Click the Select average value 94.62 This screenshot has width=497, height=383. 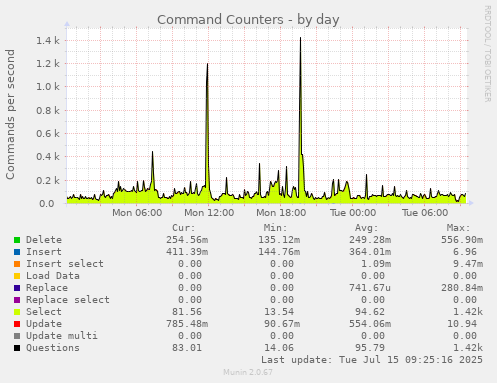370,312
